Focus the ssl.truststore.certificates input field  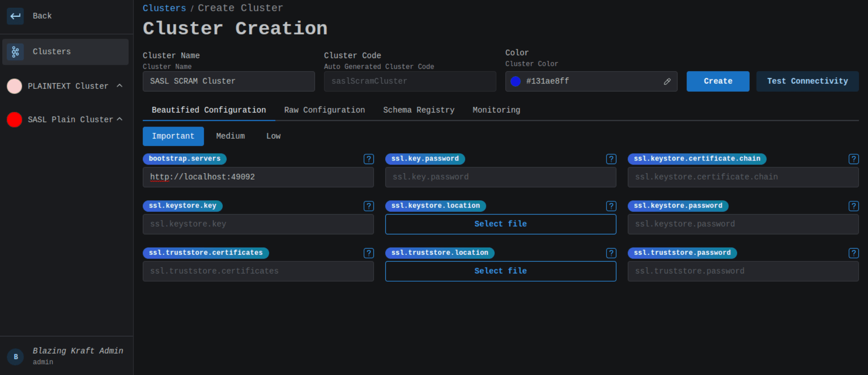(258, 271)
